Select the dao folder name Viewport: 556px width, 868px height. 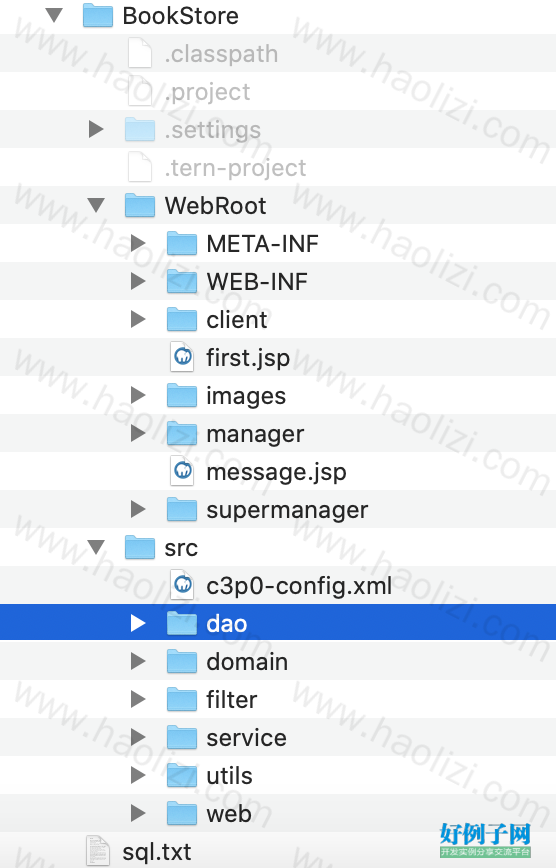point(227,624)
